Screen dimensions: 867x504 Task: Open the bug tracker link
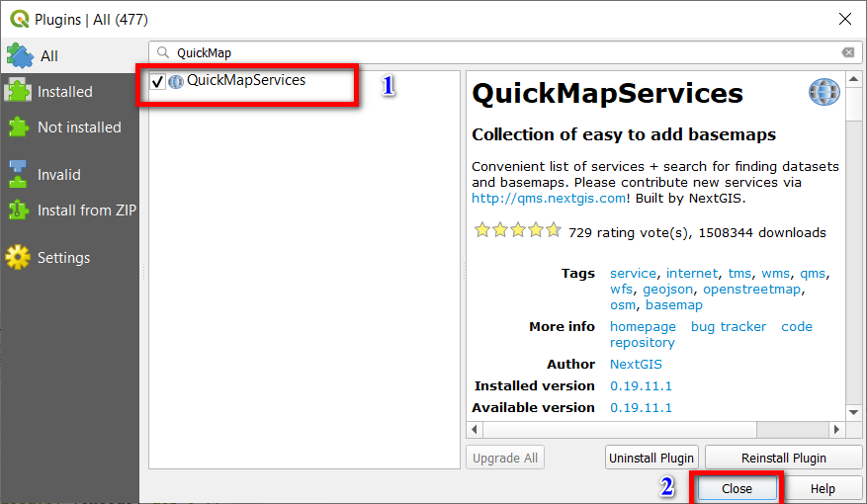[729, 327]
